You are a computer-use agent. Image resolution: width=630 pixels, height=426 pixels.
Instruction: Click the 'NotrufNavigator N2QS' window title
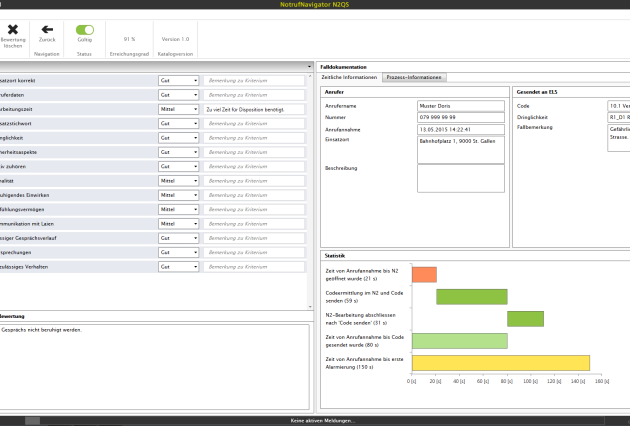(315, 4)
